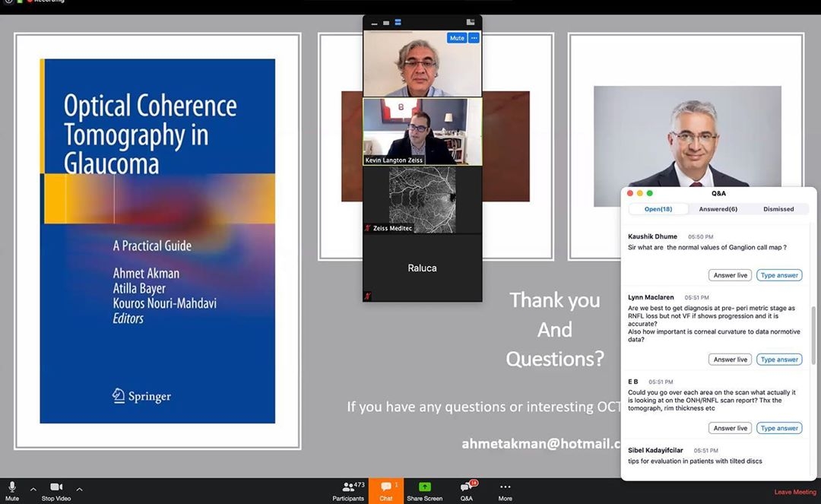
Task: Maximize the Q&A window with the green button
Action: pyautogui.click(x=650, y=194)
